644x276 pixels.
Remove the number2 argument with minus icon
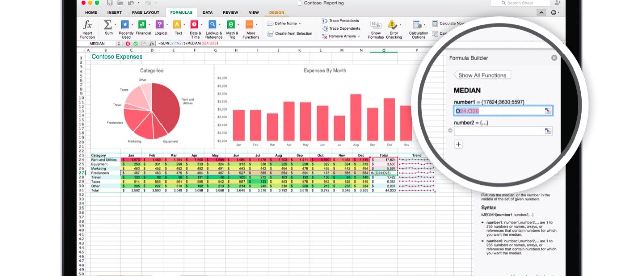[x=450, y=131]
